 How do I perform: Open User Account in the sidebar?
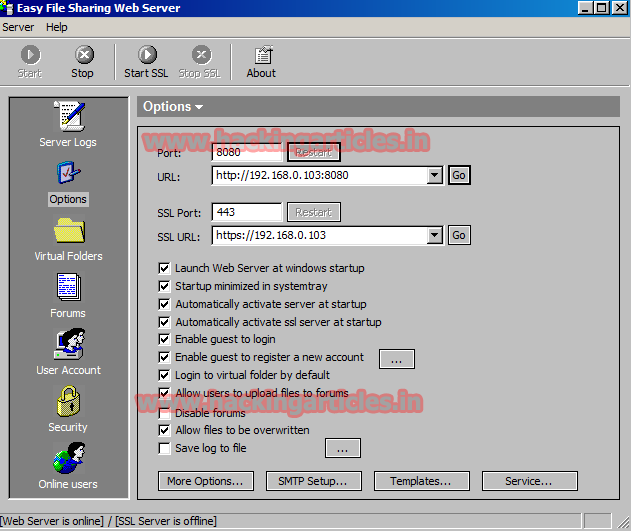(x=68, y=352)
